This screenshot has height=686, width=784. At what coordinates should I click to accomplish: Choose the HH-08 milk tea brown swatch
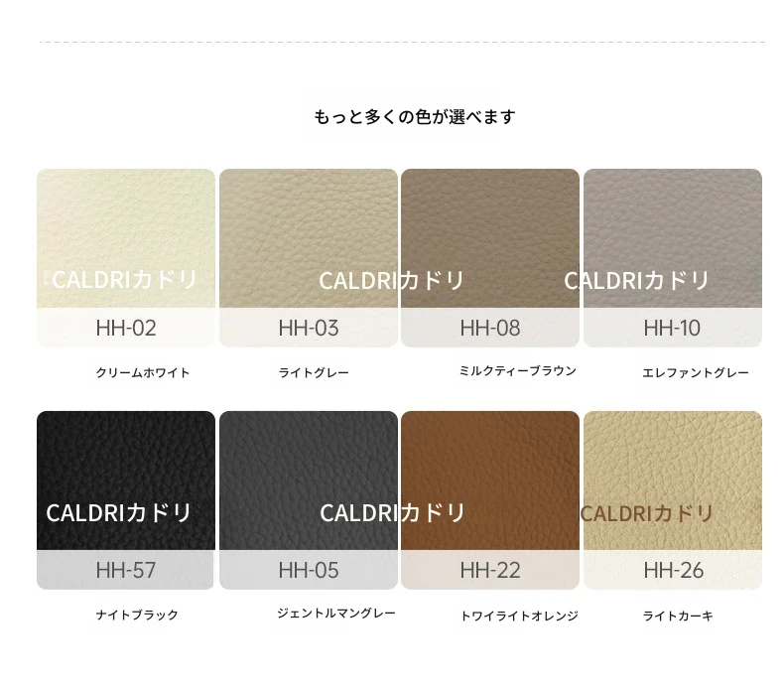tap(490, 258)
